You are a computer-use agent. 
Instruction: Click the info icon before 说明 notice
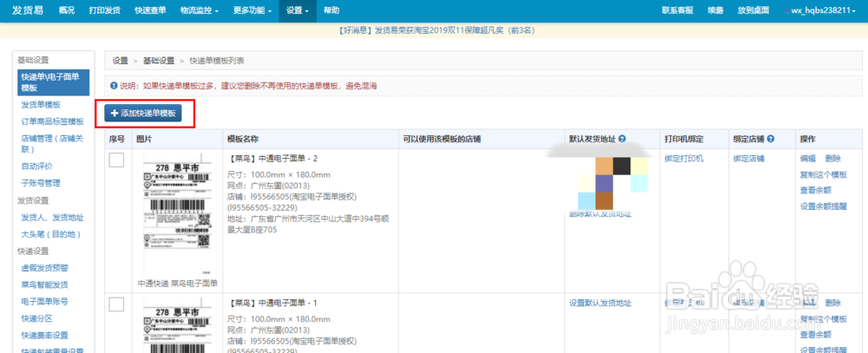(115, 86)
